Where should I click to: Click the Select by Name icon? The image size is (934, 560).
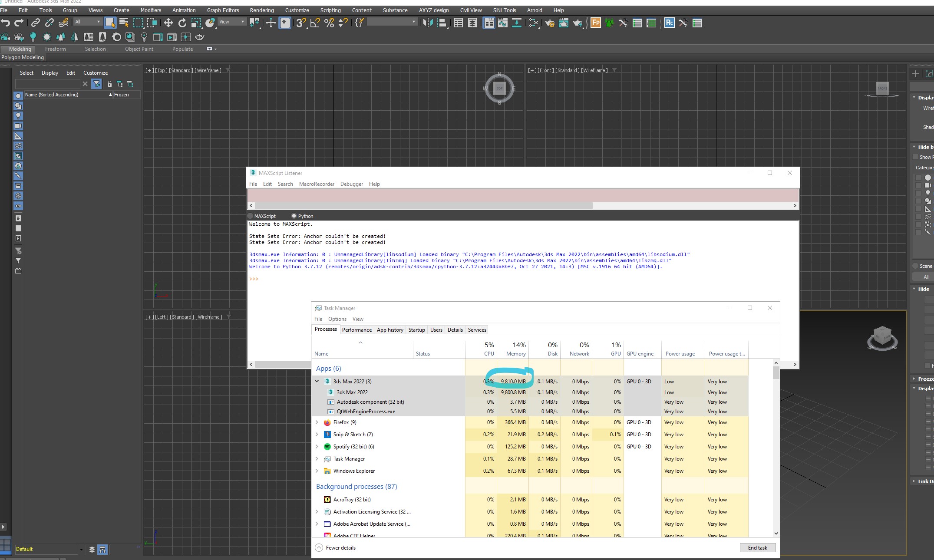click(x=124, y=23)
